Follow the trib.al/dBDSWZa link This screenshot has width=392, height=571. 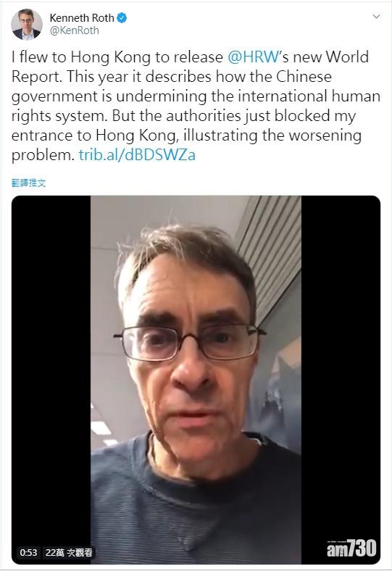coord(137,155)
